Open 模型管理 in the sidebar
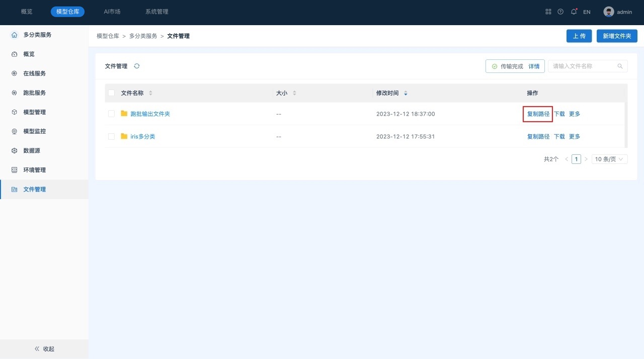Viewport: 644px width, 359px height. (x=34, y=112)
